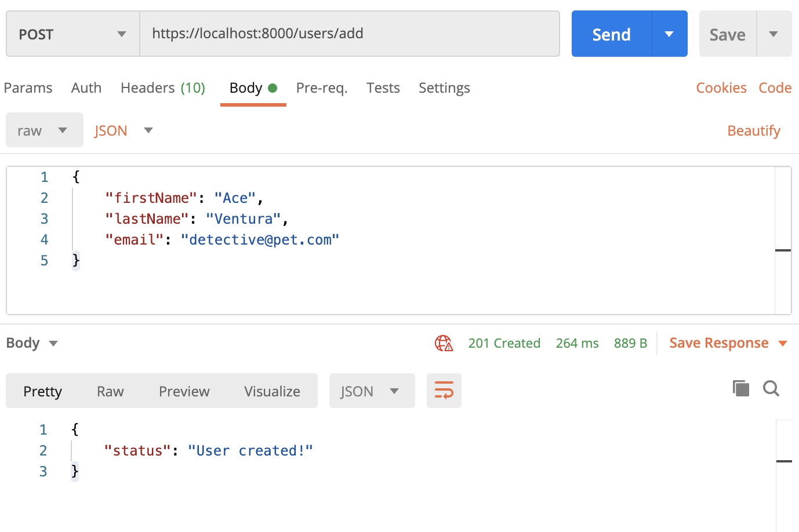This screenshot has height=532, width=799.
Task: Open the response JSON format dropdown
Action: (x=372, y=391)
